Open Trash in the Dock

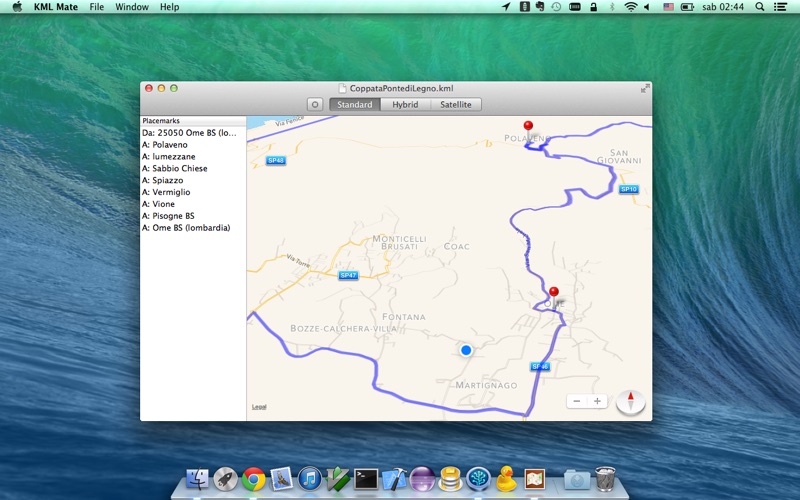605,479
